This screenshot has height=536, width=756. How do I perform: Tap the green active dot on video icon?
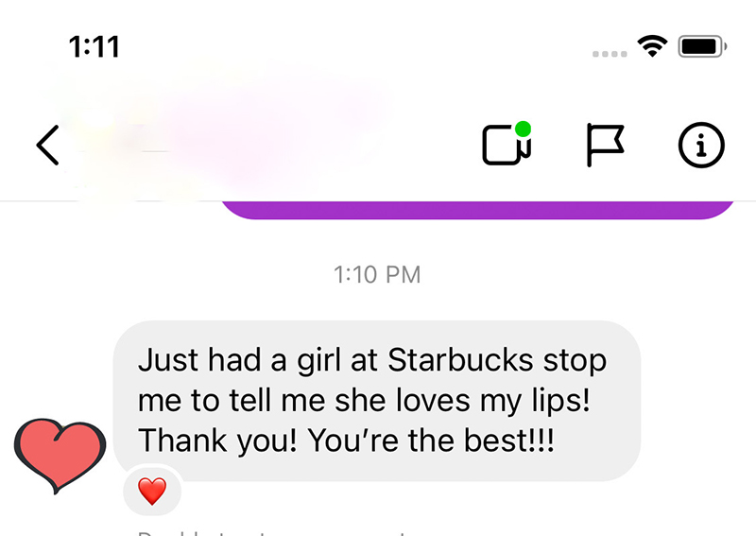coord(523,130)
